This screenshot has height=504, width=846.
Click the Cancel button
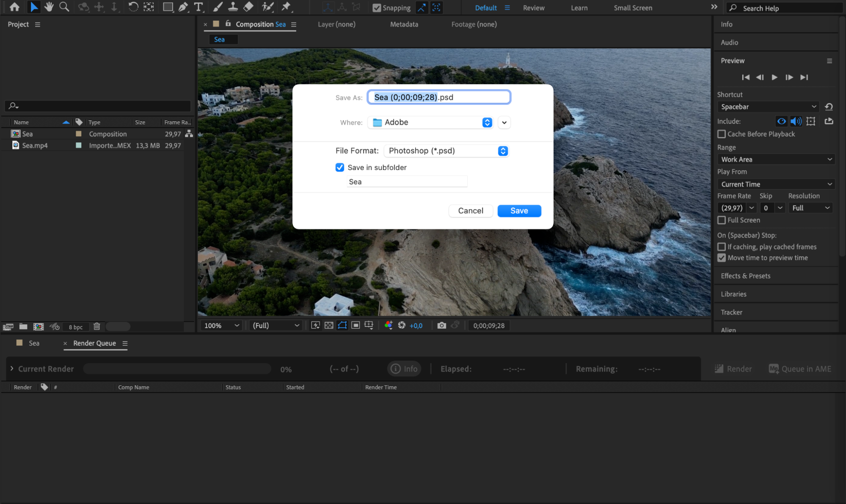coord(470,211)
